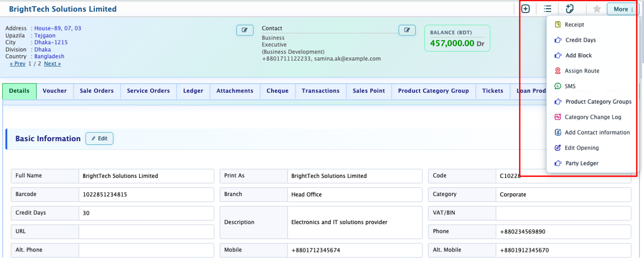Click the Add Block thumbs-up icon
644x260 pixels.
coord(558,56)
